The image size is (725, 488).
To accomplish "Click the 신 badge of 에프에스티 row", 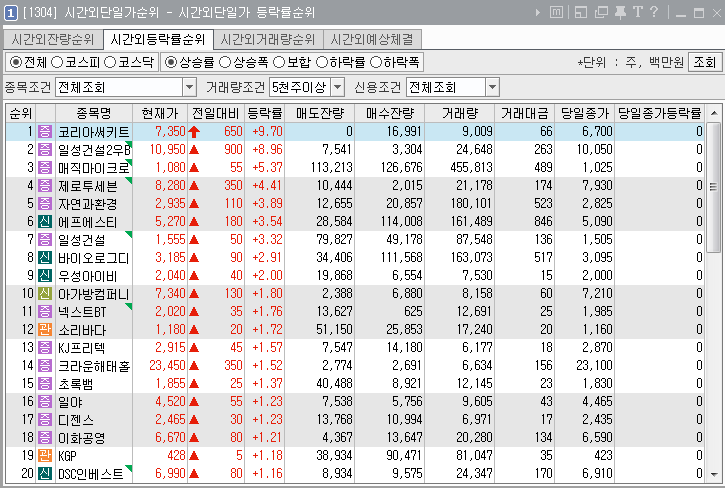I will [x=45, y=222].
